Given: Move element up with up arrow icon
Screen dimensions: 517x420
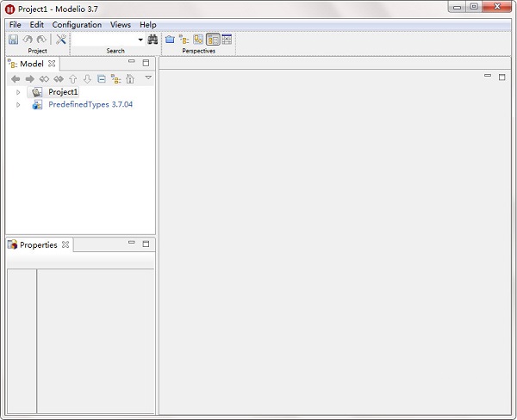Looking at the screenshot, I should pos(73,79).
